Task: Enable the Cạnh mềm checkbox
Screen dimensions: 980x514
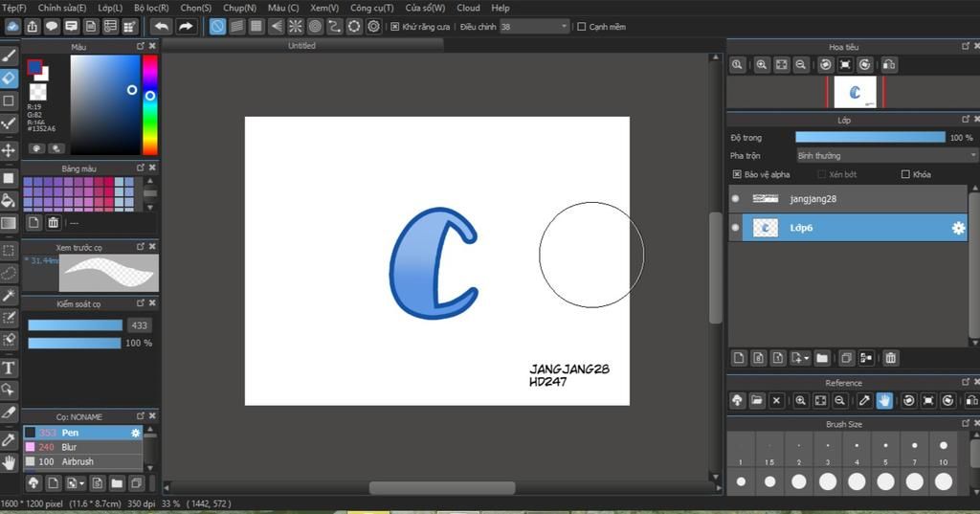Action: (x=582, y=27)
